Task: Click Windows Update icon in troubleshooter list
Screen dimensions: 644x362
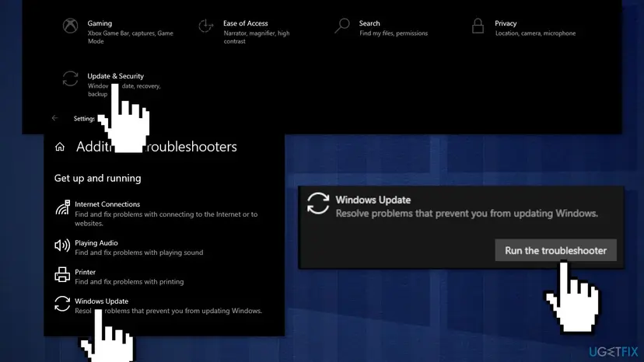Action: point(62,304)
